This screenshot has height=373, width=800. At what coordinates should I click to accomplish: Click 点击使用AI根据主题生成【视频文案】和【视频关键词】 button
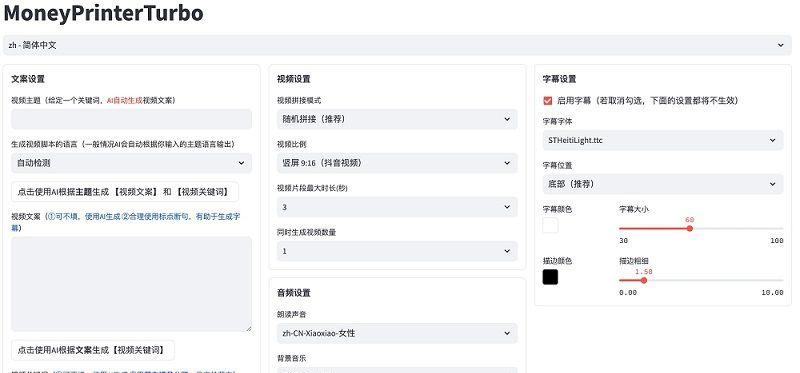point(124,192)
